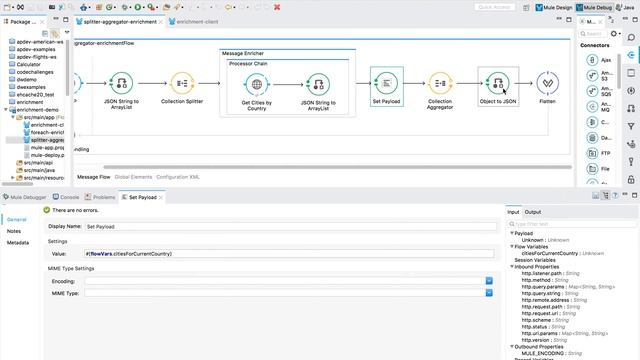Show the Message Flow editor view

93,177
